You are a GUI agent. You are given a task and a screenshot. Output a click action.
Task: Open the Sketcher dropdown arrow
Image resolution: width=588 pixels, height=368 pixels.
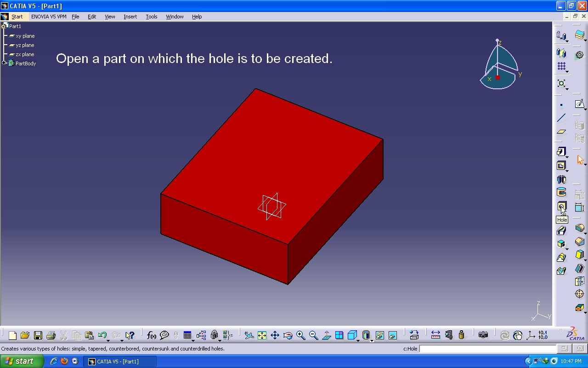pyautogui.click(x=585, y=109)
